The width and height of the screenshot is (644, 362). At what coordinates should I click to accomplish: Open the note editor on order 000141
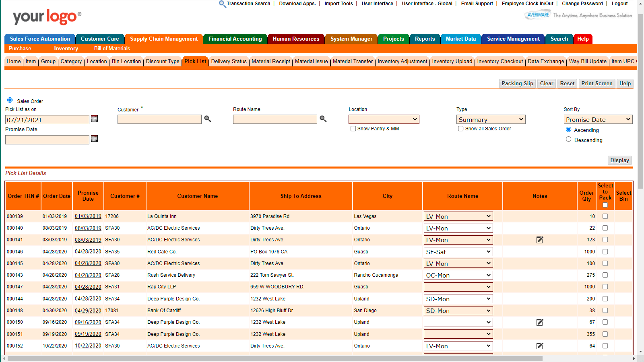(x=540, y=240)
